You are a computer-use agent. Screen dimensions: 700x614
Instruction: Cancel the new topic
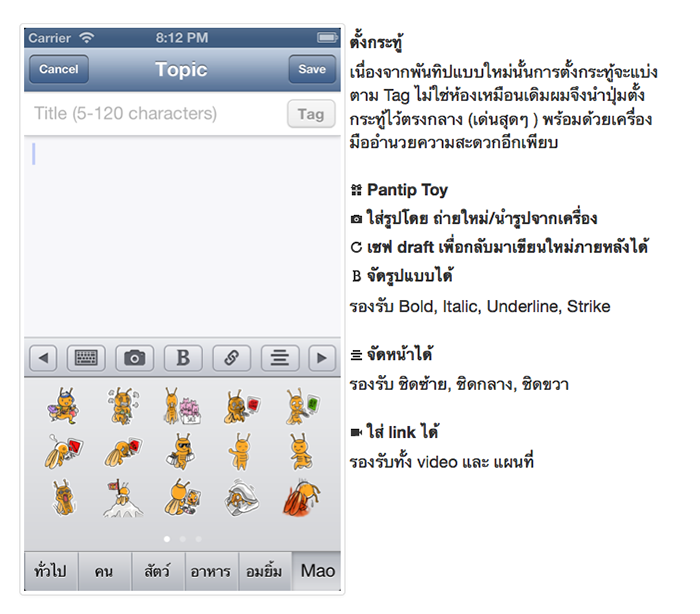coord(59,69)
